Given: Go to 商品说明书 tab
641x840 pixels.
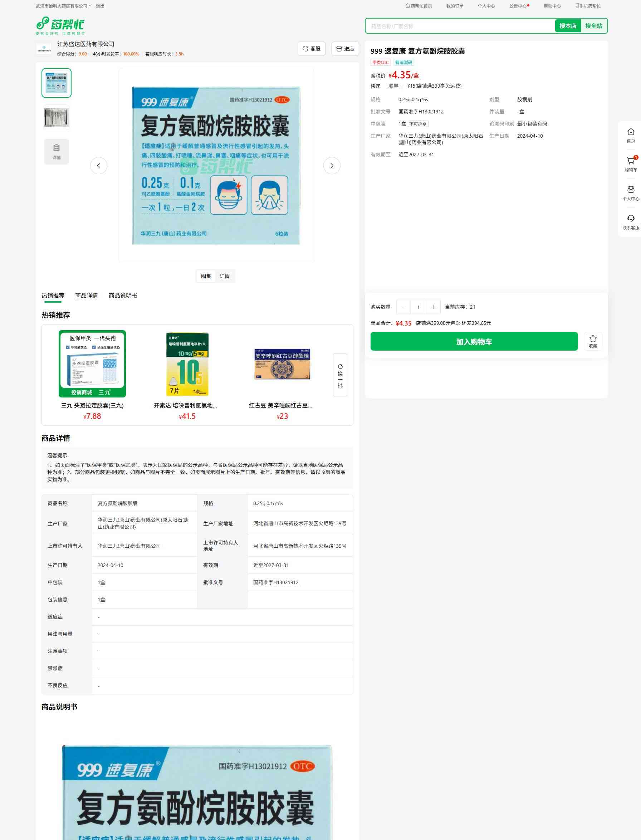Looking at the screenshot, I should coord(123,296).
